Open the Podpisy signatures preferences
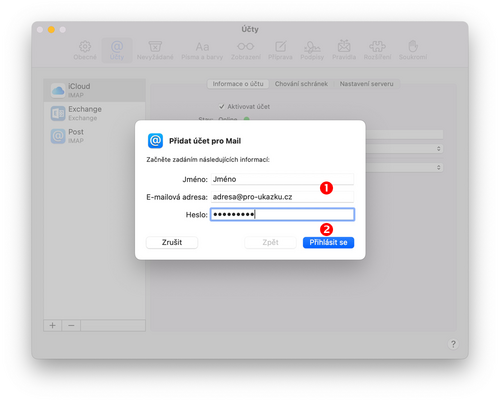 312,50
